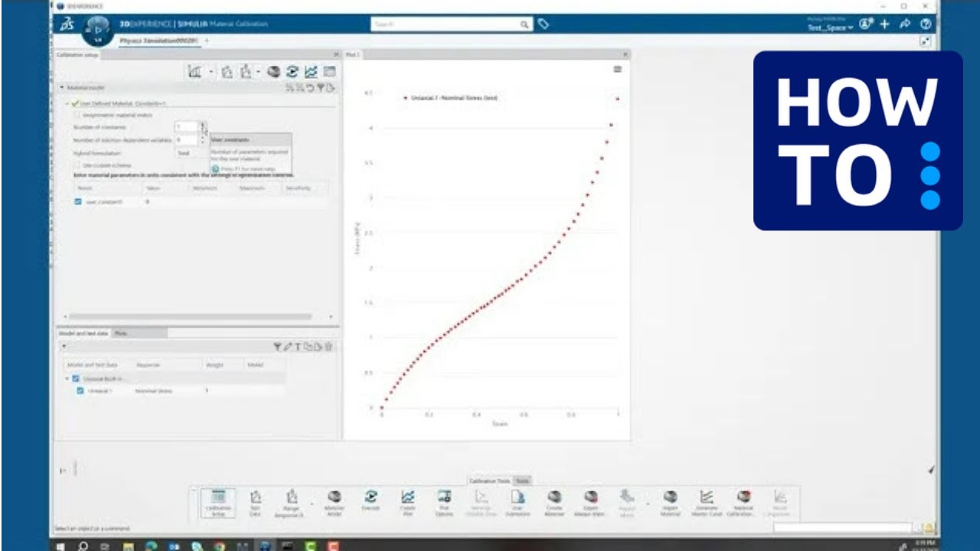Select the Physics Simulation document tab
Viewport: 980px width, 551px height.
[159, 40]
